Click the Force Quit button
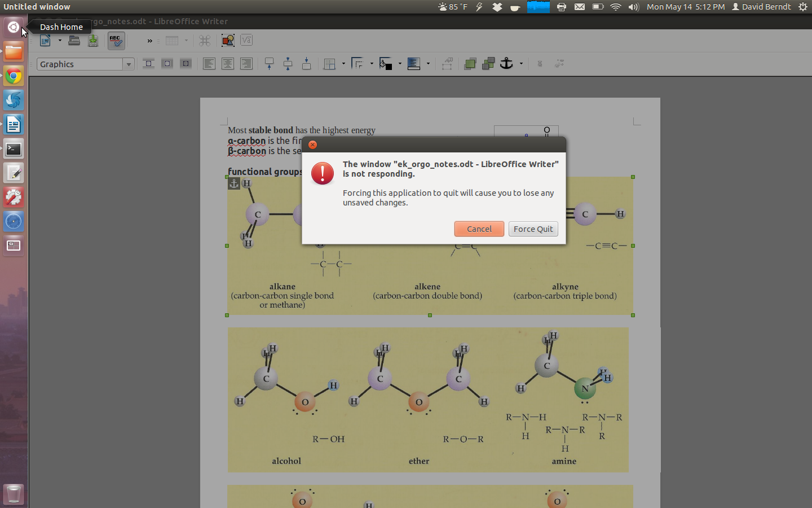 533,229
